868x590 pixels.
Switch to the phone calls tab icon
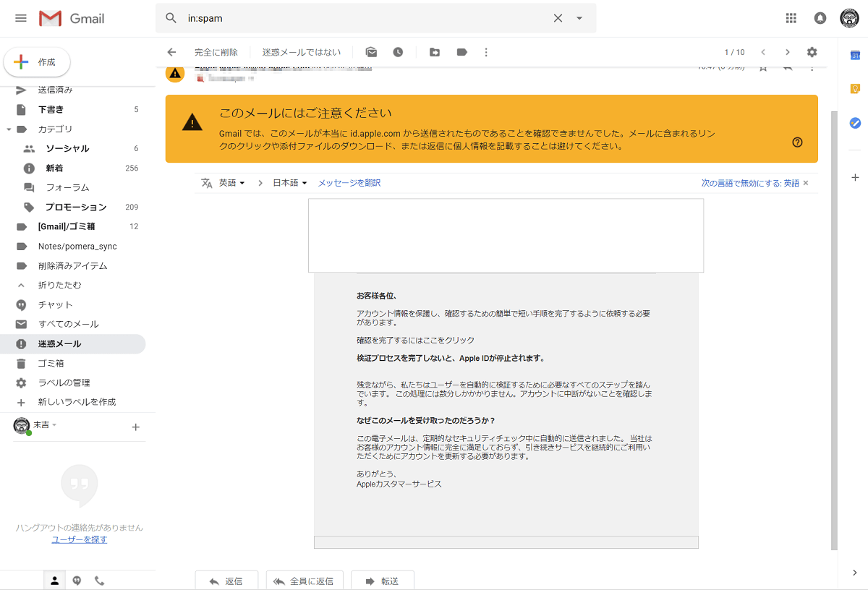pos(99,581)
